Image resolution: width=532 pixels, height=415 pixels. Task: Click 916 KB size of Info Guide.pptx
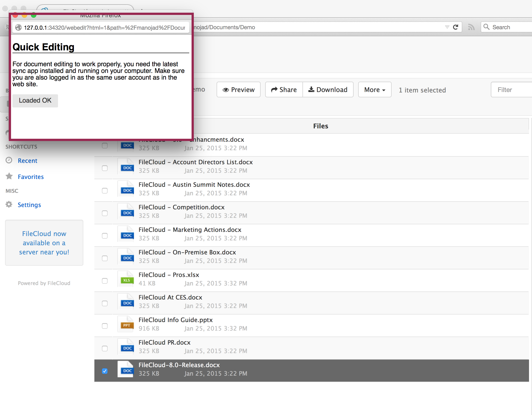(149, 328)
